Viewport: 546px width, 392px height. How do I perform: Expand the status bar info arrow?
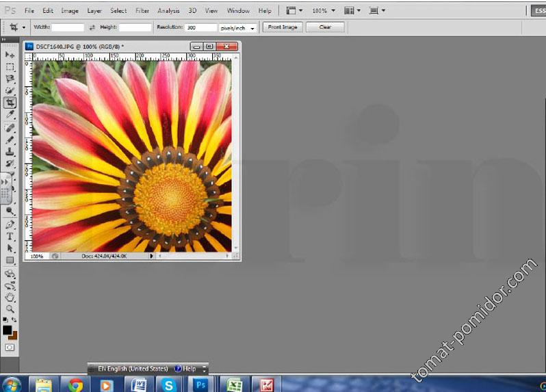(x=153, y=256)
